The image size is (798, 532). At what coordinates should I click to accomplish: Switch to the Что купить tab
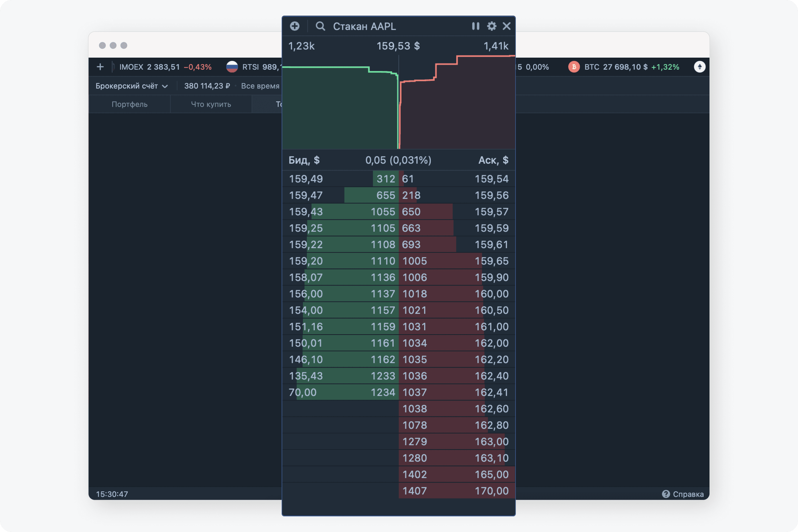tap(211, 104)
